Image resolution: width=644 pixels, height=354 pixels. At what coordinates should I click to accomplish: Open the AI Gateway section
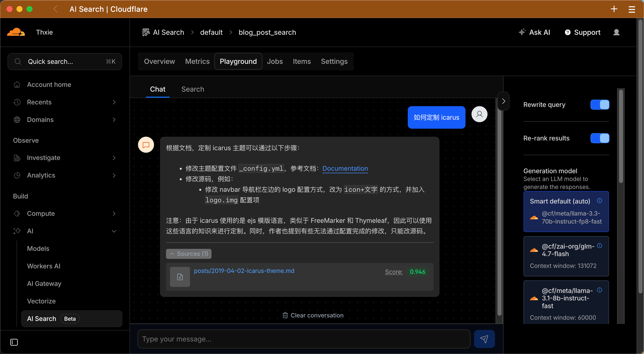coord(44,283)
